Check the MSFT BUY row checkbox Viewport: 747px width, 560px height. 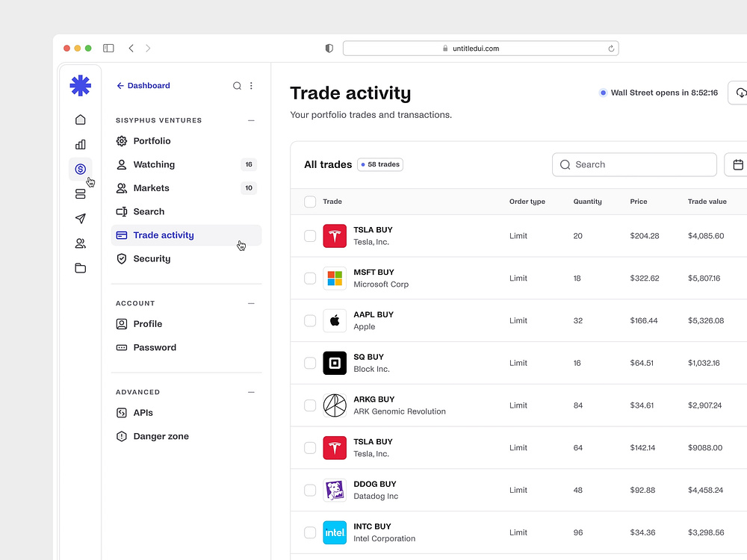pos(310,279)
